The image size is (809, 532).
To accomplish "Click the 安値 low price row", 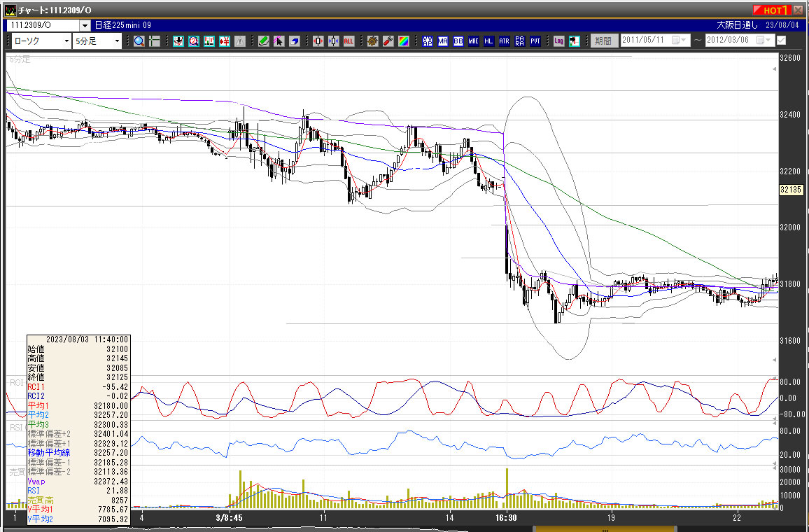I will tap(78, 368).
